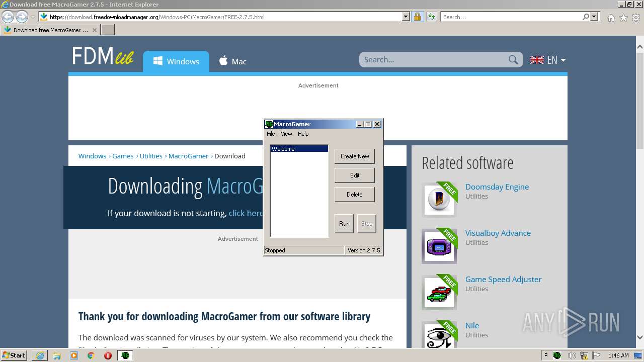Click the Doomsday Engine thumbnail icon
644x362 pixels.
(439, 200)
